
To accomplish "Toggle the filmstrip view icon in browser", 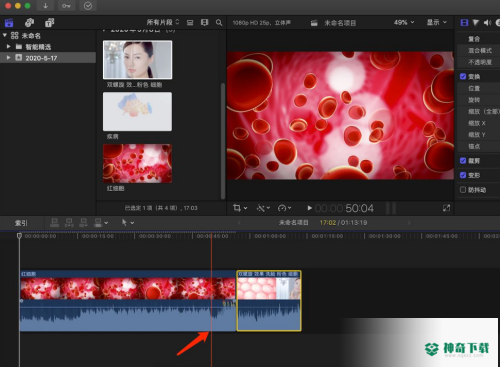I will point(204,23).
